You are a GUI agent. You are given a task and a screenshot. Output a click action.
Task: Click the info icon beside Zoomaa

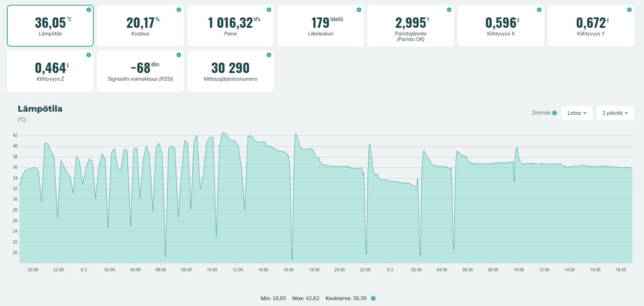[555, 113]
